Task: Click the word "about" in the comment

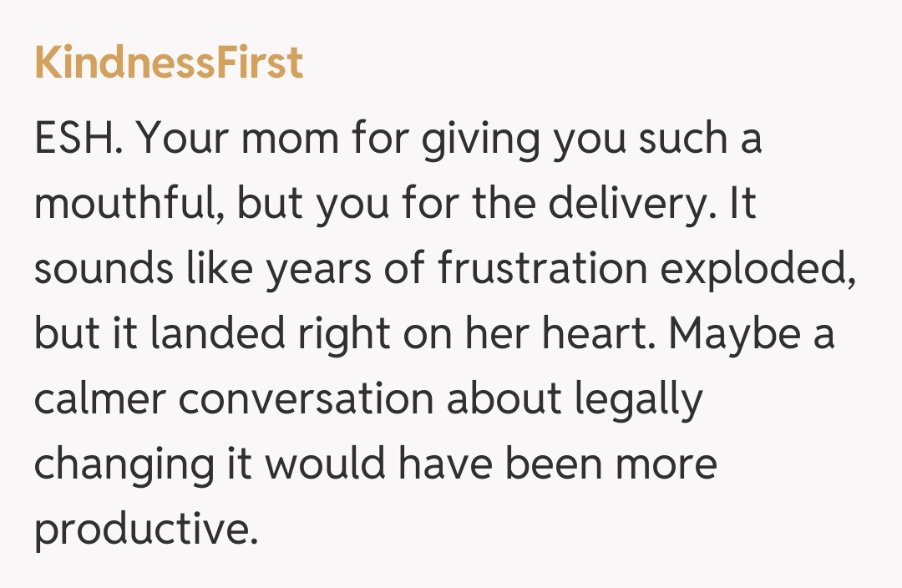Action: click(504, 399)
